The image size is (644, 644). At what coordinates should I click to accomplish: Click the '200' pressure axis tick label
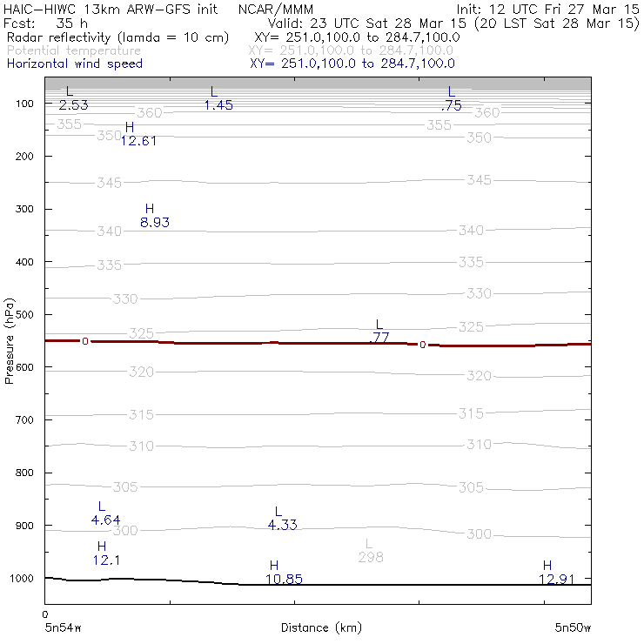24,156
